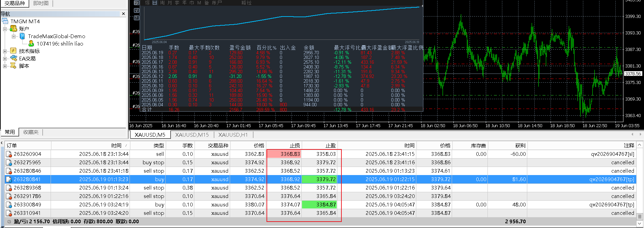Viewport: 644px width, 228px height.
Task: Click the 2 956.70 balance total
Action: coord(515,221)
